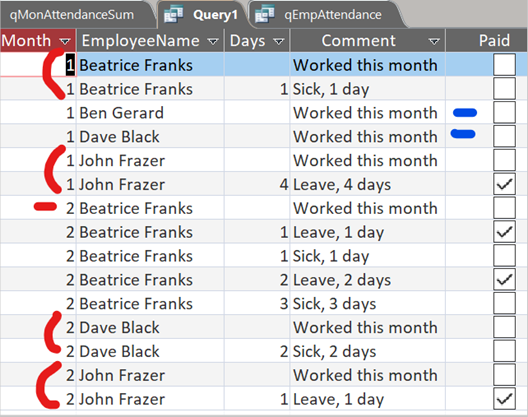Click Days cell showing 4 for John Frazer

257,184
